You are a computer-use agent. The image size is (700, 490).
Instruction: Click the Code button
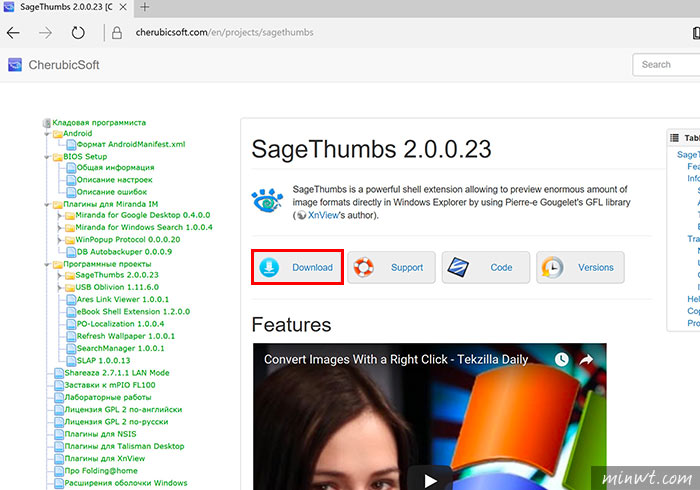[x=486, y=267]
